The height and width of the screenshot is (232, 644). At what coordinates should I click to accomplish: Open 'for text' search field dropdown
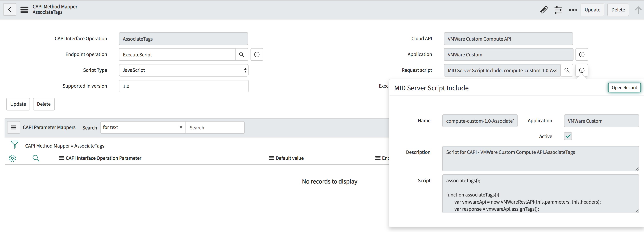[143, 127]
